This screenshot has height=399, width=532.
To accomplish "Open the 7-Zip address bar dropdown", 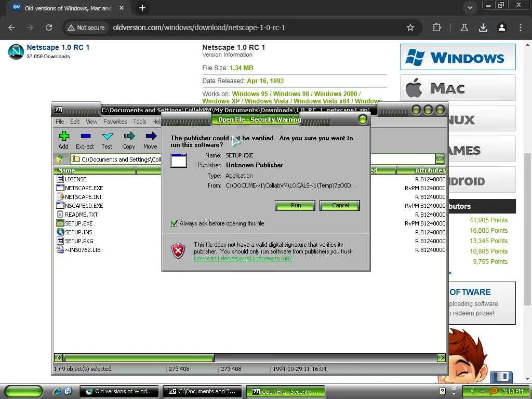I will tap(440, 158).
